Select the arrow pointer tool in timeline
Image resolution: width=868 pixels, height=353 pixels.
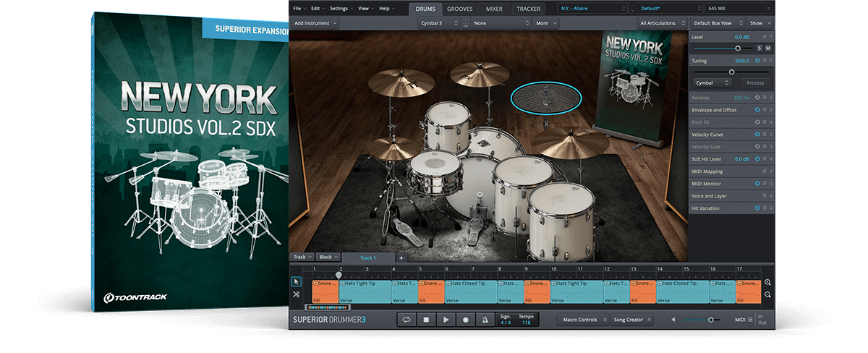coord(297,281)
